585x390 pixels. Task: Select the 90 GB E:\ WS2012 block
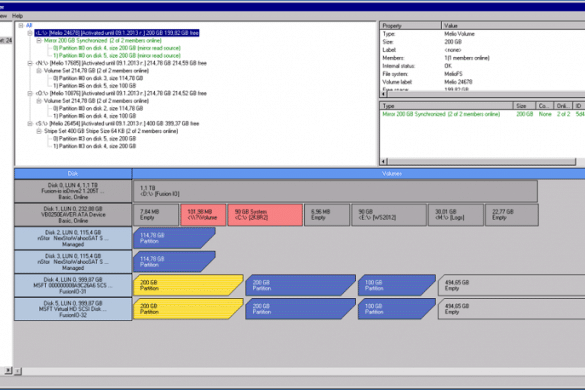click(x=389, y=215)
